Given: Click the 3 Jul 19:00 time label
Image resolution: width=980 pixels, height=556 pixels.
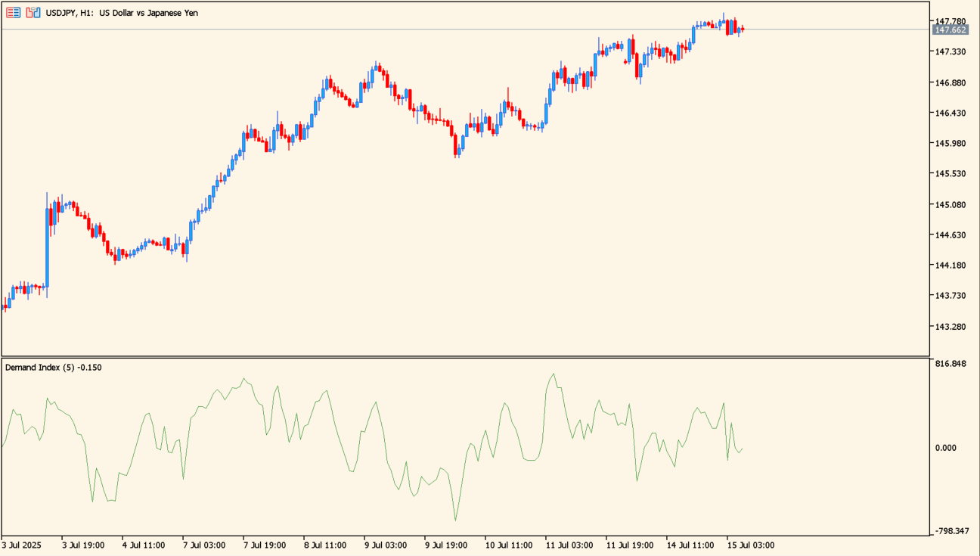Looking at the screenshot, I should pos(83,545).
